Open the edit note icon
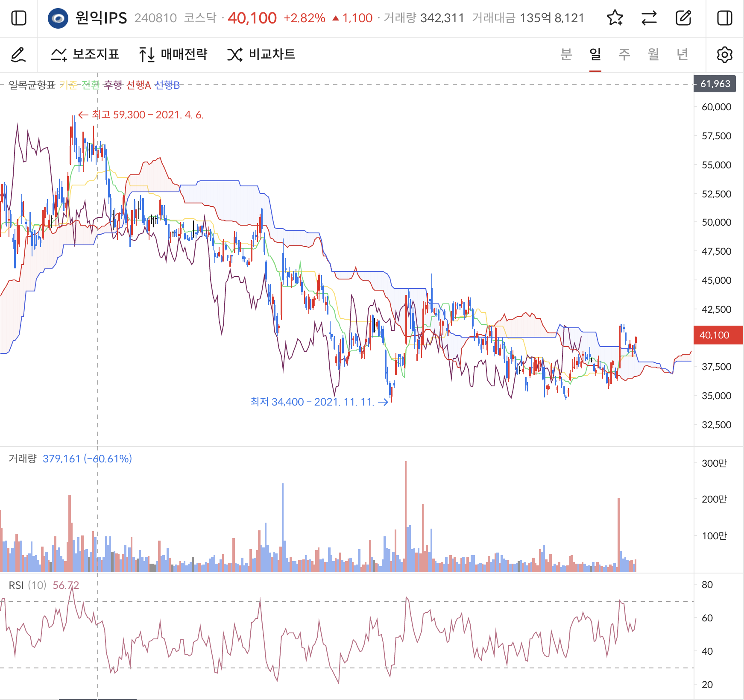The image size is (744, 700). (x=683, y=18)
